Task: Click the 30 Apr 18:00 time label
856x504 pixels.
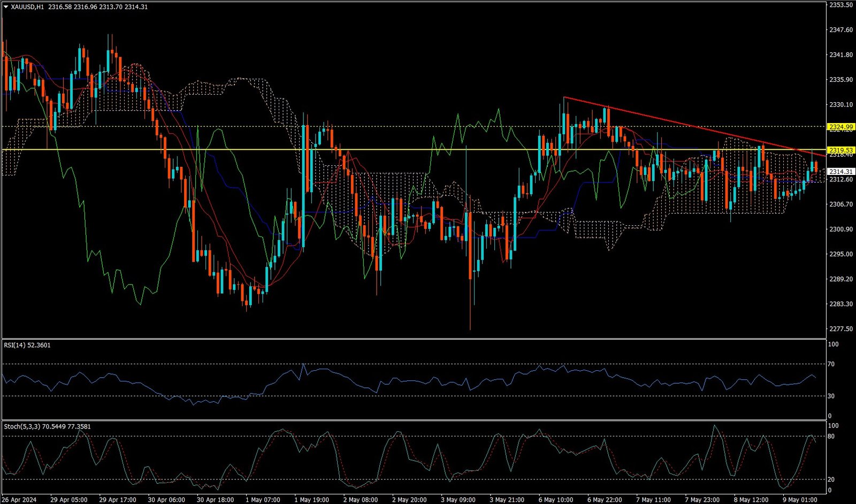Action: (215, 500)
